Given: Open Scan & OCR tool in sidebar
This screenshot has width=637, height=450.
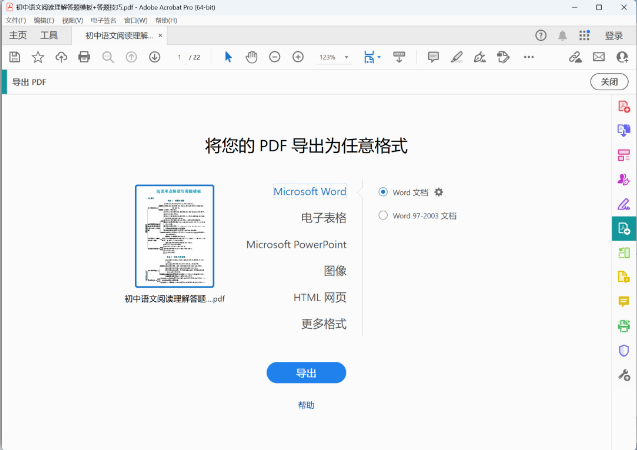Looking at the screenshot, I should click(624, 326).
